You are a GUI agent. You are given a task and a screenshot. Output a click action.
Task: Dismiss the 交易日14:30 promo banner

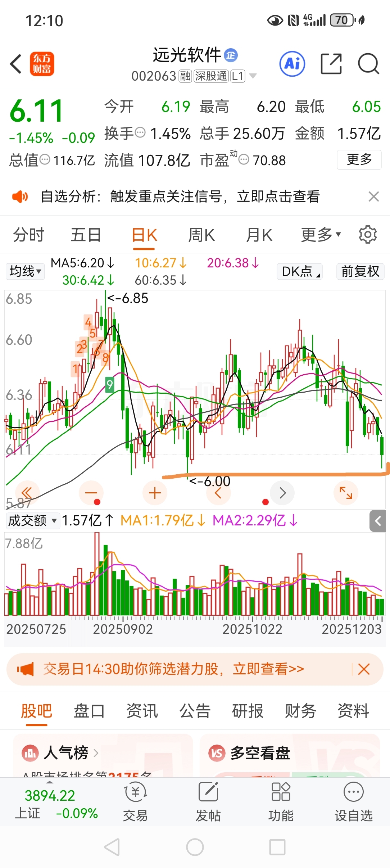364,669
